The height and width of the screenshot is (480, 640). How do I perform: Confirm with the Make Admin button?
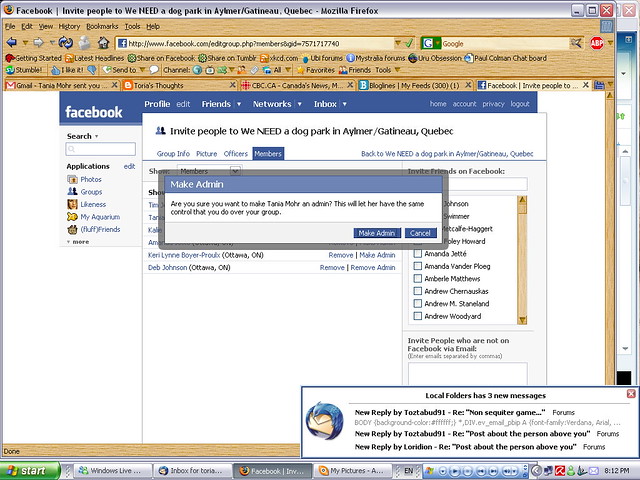(x=377, y=233)
